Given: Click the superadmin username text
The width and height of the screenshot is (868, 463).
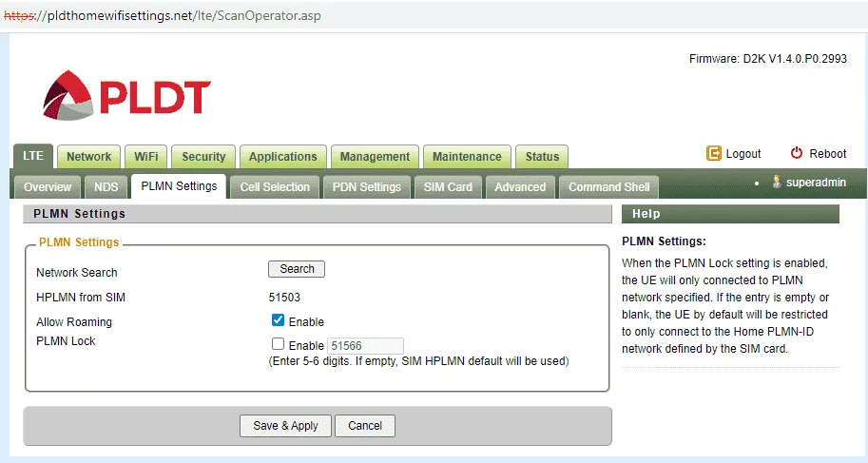Looking at the screenshot, I should (816, 183).
